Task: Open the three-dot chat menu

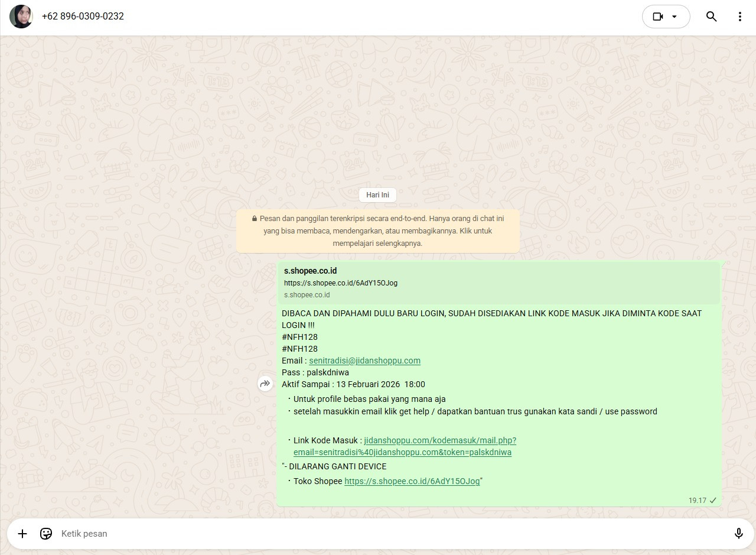Action: pos(739,17)
